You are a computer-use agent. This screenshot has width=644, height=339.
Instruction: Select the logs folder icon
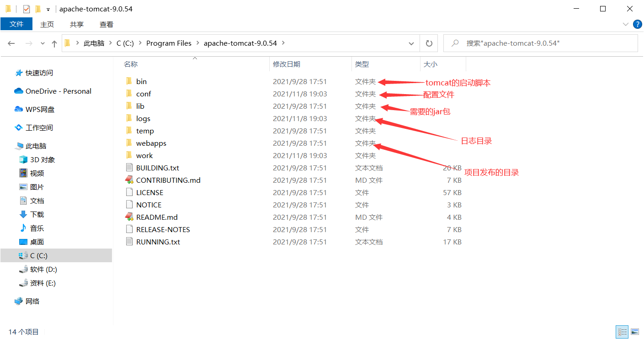coord(128,118)
